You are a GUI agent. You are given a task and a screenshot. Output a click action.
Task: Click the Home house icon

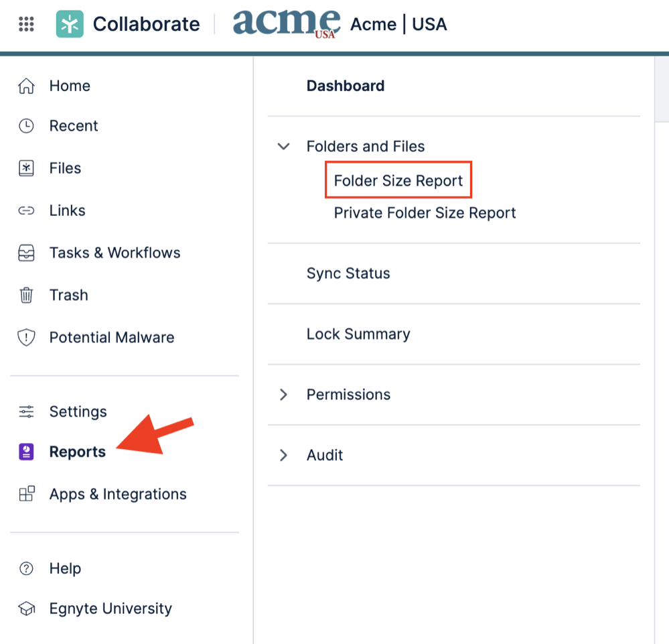[x=26, y=86]
